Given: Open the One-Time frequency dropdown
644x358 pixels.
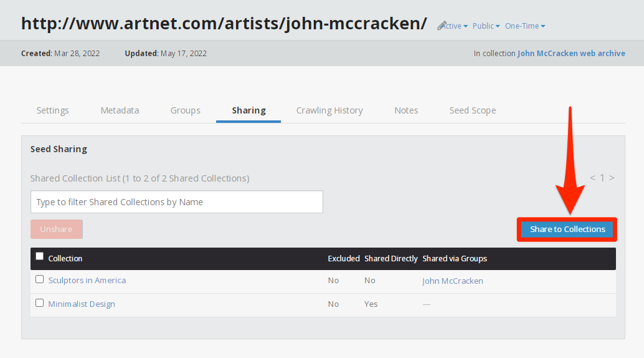Looking at the screenshot, I should click(x=525, y=26).
